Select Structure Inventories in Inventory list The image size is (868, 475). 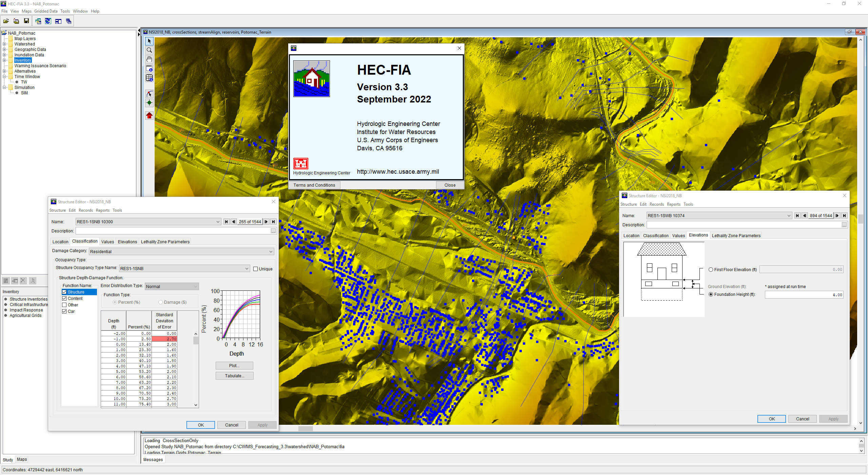[x=28, y=299]
